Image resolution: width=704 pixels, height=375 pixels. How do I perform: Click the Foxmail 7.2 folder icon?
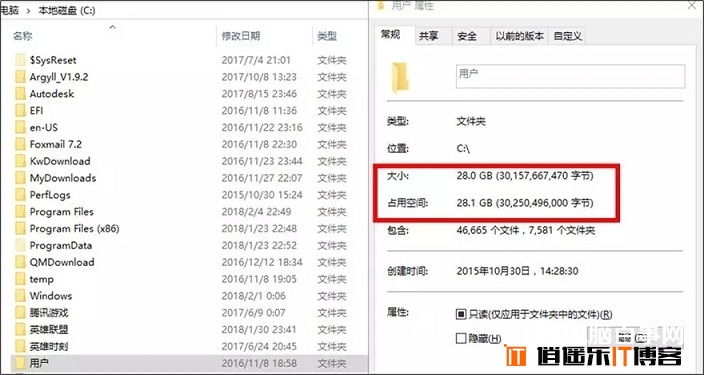click(x=20, y=144)
